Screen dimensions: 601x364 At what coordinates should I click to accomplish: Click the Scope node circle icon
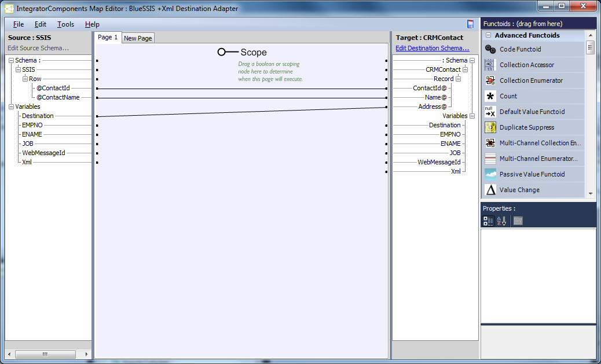tap(221, 52)
